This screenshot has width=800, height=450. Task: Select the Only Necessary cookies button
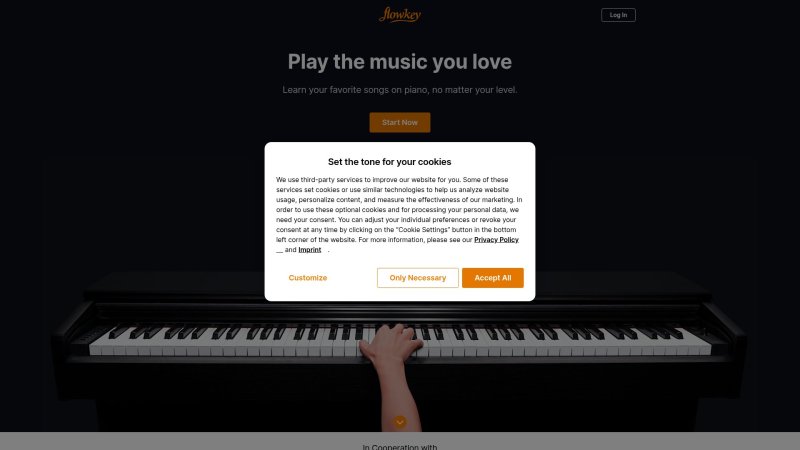[417, 278]
